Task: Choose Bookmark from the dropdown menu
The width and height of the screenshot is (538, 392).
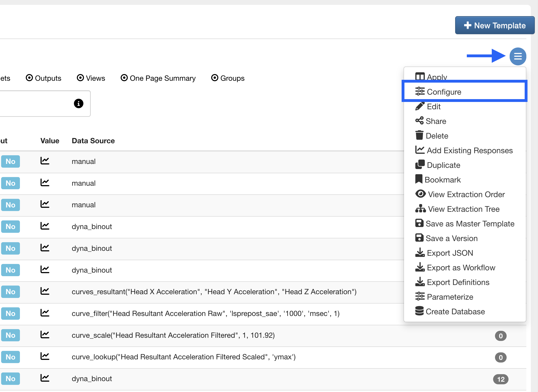Action: coord(465,180)
